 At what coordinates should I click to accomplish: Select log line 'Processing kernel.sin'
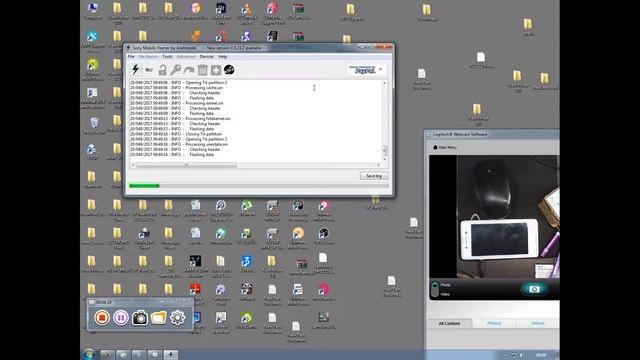click(177, 103)
